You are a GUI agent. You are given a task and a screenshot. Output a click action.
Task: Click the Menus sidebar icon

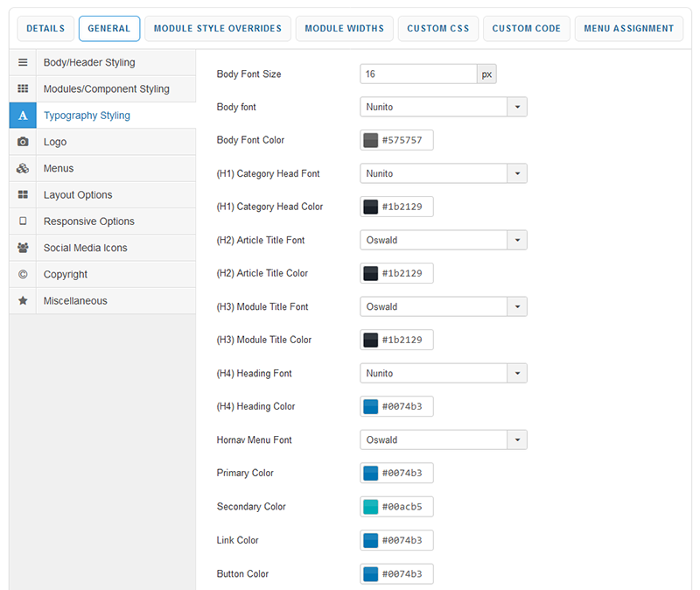[x=23, y=168]
